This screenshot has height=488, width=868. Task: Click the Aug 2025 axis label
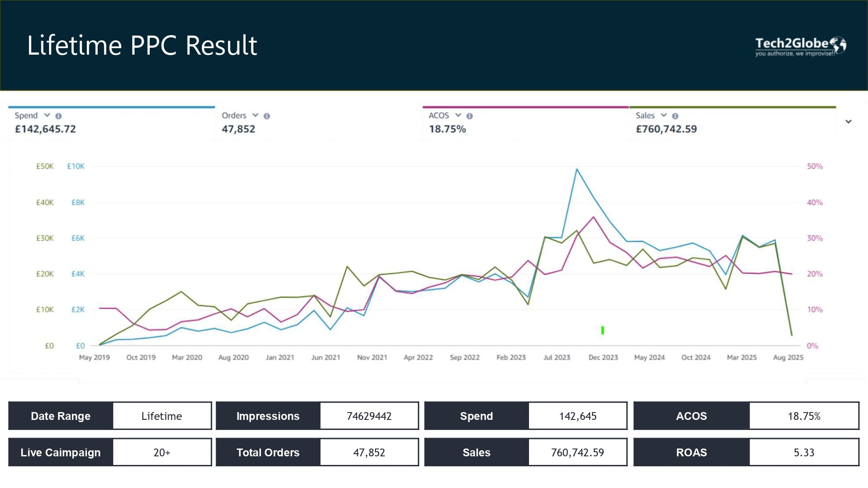coord(788,357)
